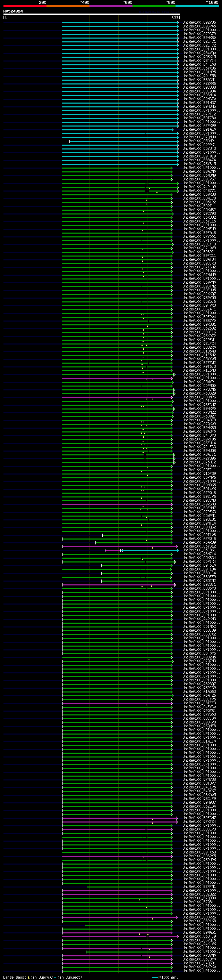Click UniRef100_Q00RR6 label

point(199,917)
